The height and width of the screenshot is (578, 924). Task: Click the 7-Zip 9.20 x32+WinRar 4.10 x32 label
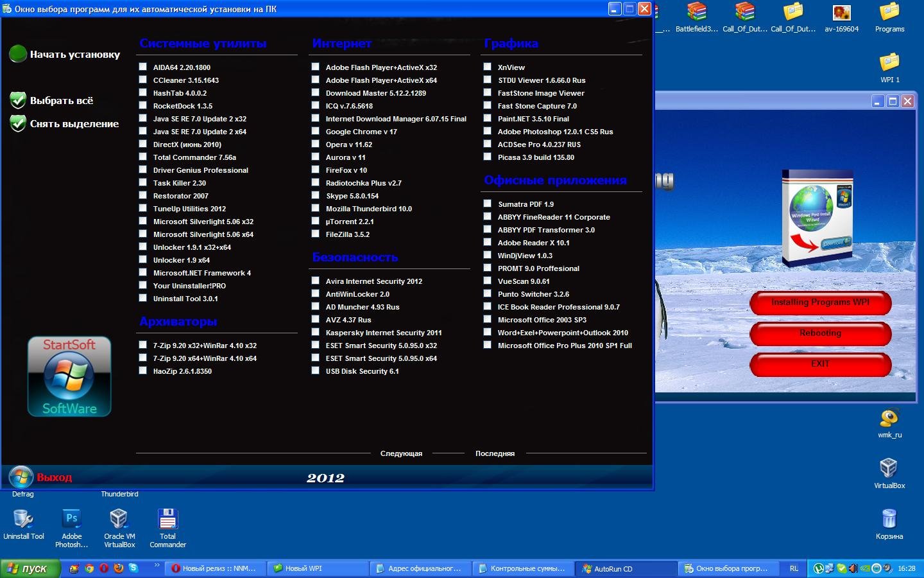coord(205,346)
